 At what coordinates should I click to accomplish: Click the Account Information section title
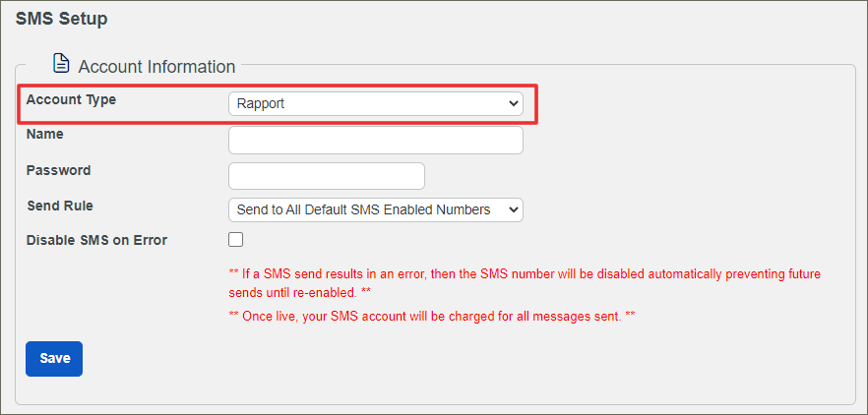pos(156,67)
